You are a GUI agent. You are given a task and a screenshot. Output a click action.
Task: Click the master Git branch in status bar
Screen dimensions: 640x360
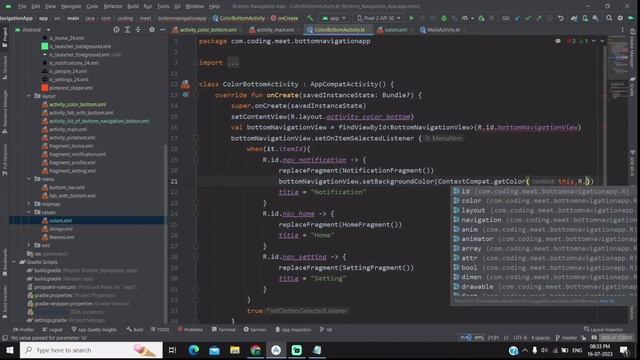tap(566, 338)
